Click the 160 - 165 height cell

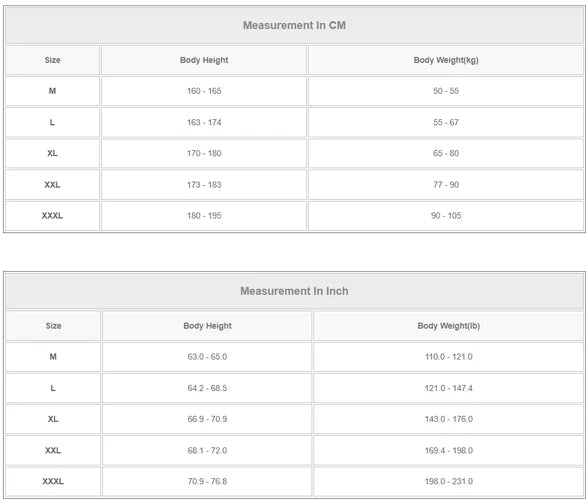pyautogui.click(x=204, y=91)
